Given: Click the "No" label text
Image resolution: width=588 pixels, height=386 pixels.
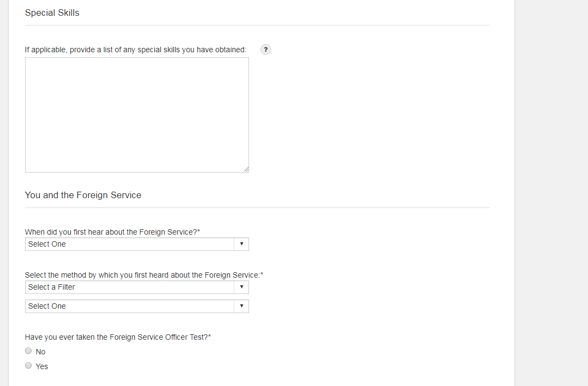Looking at the screenshot, I should pos(41,352).
